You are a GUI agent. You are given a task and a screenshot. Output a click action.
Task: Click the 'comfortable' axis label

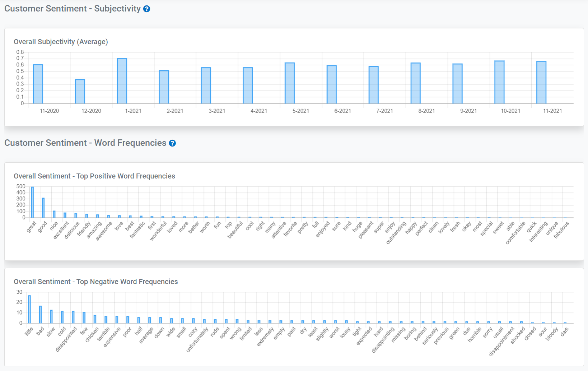pyautogui.click(x=516, y=233)
